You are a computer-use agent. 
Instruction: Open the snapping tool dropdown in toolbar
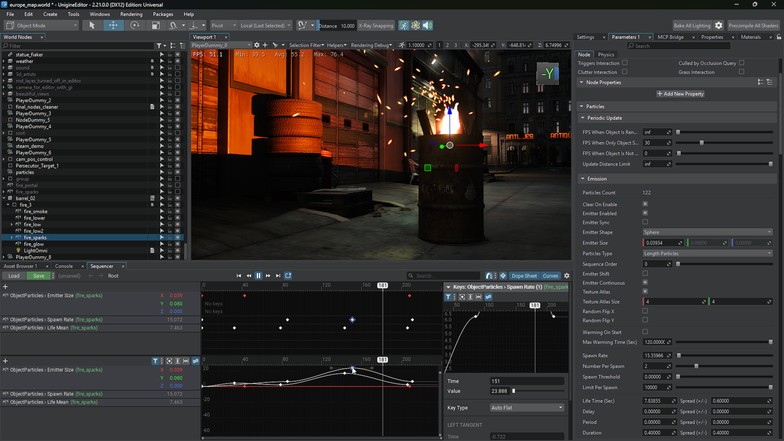(x=312, y=25)
